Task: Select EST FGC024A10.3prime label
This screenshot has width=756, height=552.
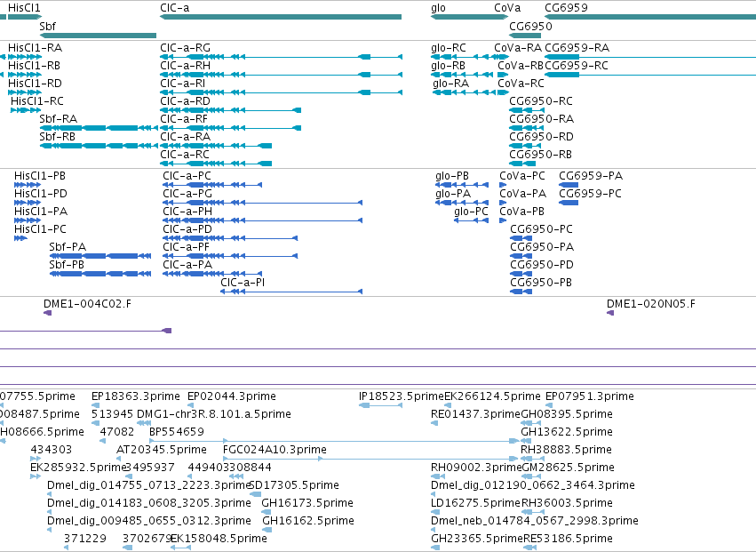Action: click(x=275, y=450)
